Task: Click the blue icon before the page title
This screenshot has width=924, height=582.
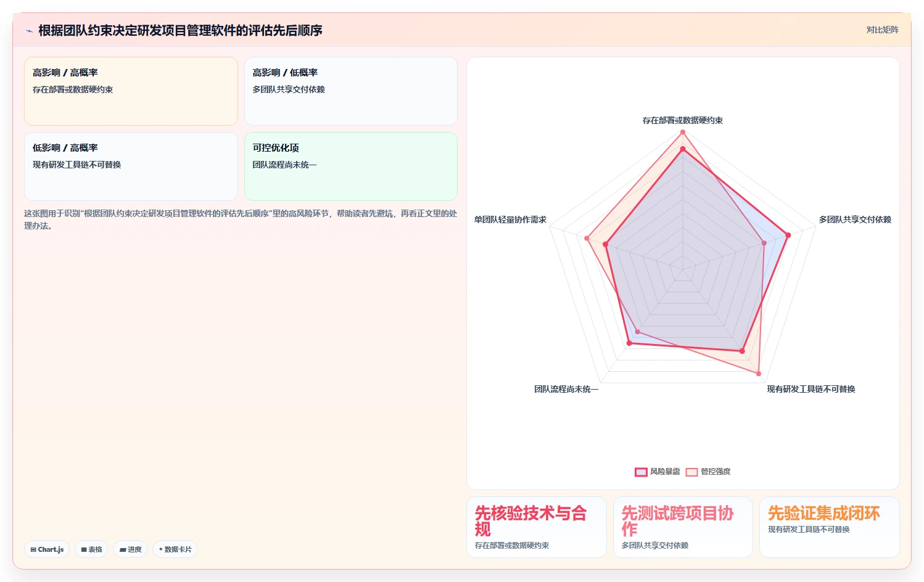Action: (29, 31)
